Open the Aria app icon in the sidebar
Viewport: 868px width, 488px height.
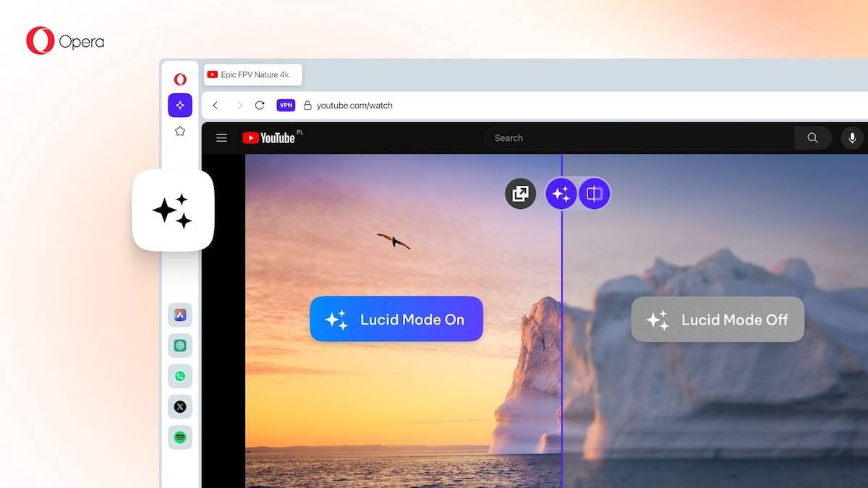tap(180, 314)
